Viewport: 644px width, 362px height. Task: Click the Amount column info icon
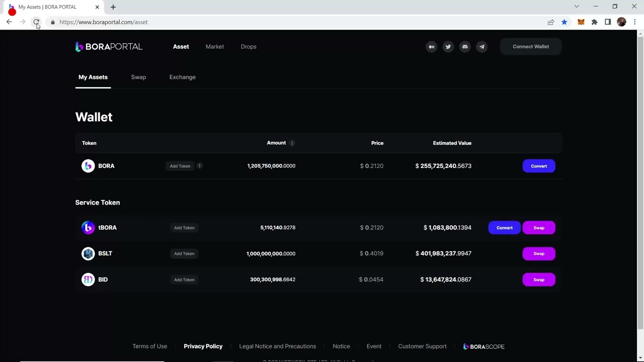292,143
